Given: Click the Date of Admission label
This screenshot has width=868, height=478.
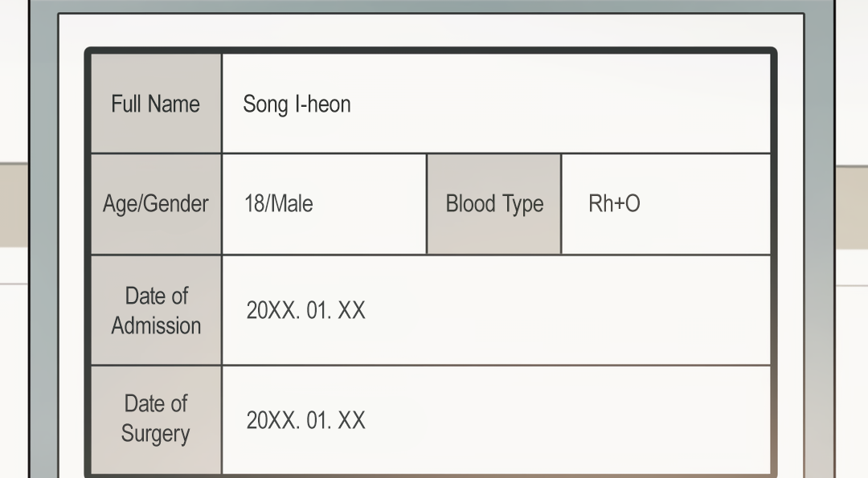Looking at the screenshot, I should click(x=156, y=311).
